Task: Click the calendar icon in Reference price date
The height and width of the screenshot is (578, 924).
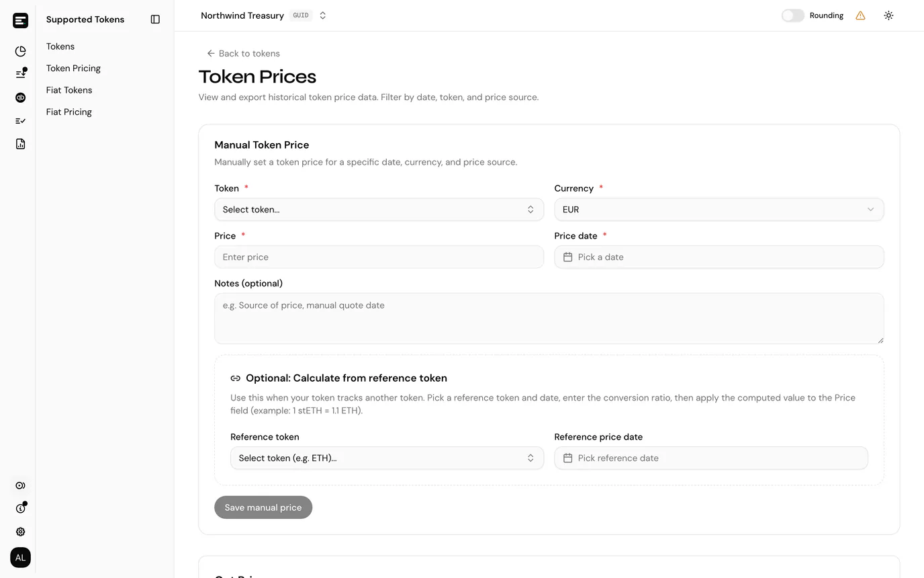Action: [x=567, y=458]
